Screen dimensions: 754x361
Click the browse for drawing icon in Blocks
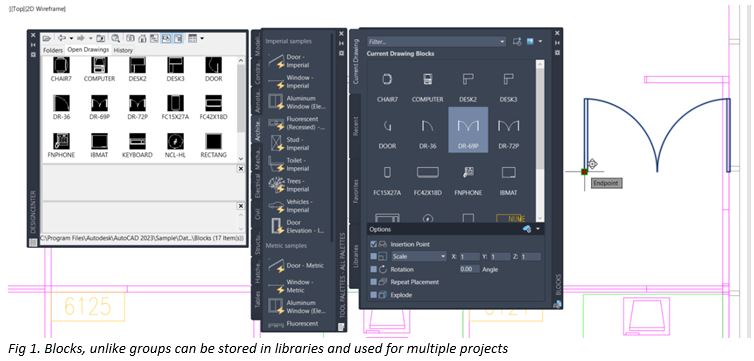(517, 42)
